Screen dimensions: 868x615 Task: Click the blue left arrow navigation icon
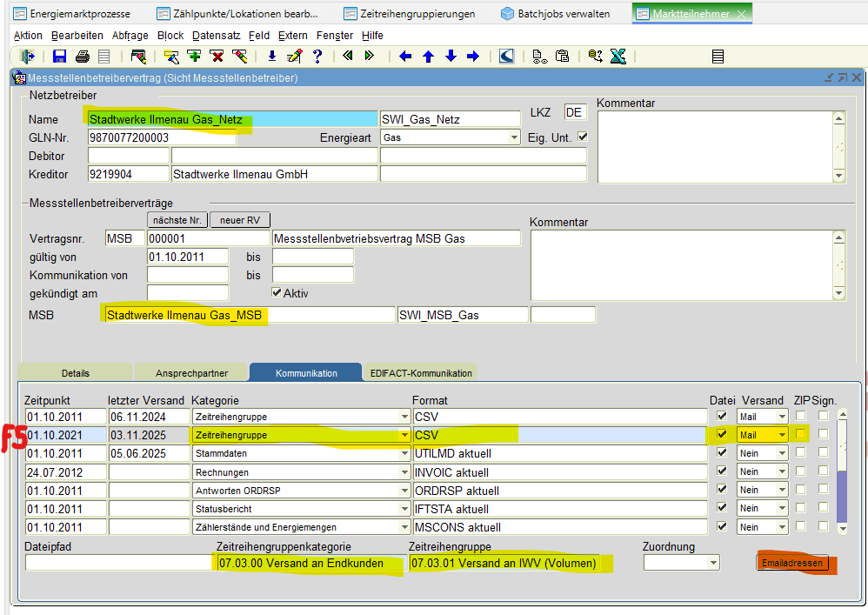[405, 57]
